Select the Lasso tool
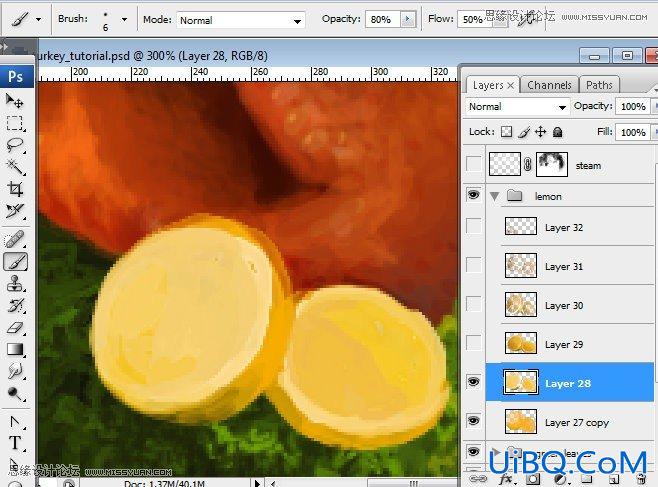 (15, 145)
